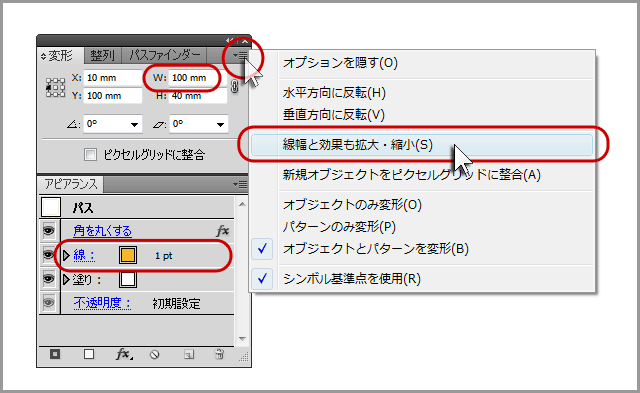The image size is (640, 393).
Task: Open the Appearance panel flyout menu icon
Action: [x=240, y=185]
